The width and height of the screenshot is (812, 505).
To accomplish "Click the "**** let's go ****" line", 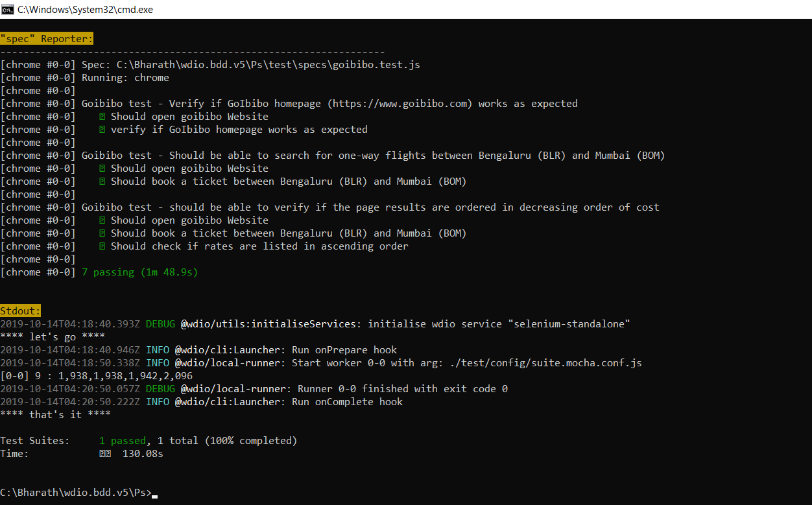I will click(x=53, y=337).
